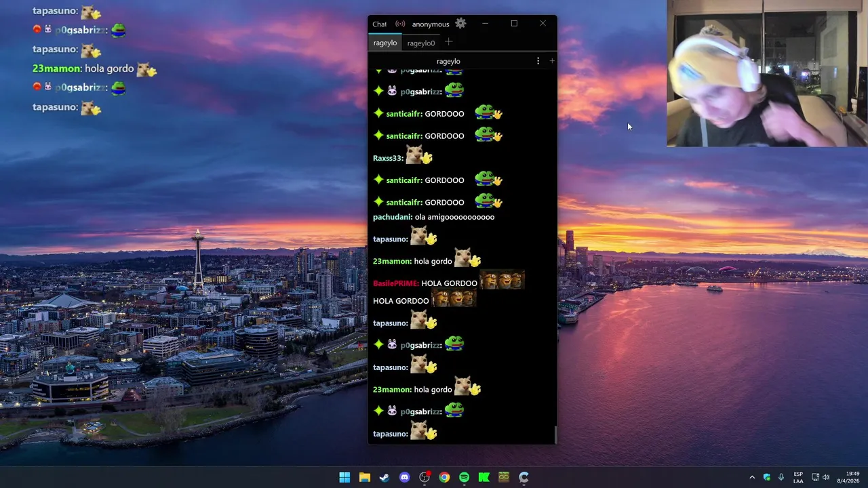Open pachudani's user card
868x488 pixels.
[391, 217]
